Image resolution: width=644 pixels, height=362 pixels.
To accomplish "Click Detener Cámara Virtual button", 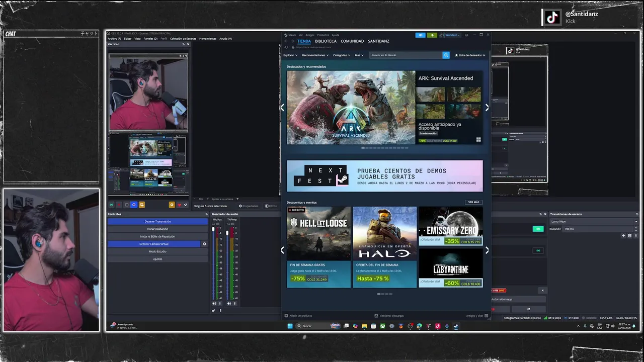I will tap(154, 244).
